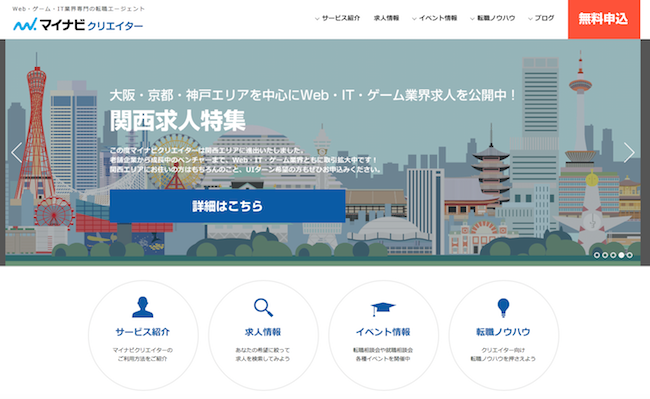Select the graduation cap イベント情報 icon

click(383, 309)
